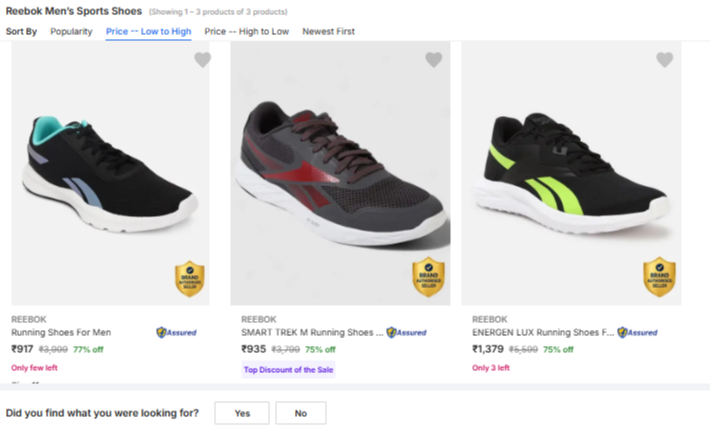Screen dimensions: 711x433
Task: Wishlist the first Running Shoes heart icon
Action: pos(203,59)
